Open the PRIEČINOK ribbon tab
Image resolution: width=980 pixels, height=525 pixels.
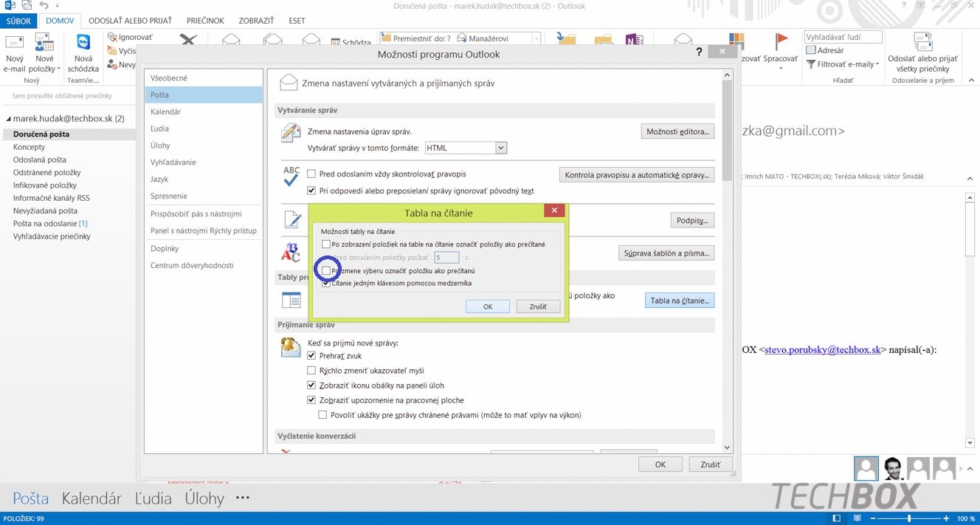pyautogui.click(x=206, y=21)
